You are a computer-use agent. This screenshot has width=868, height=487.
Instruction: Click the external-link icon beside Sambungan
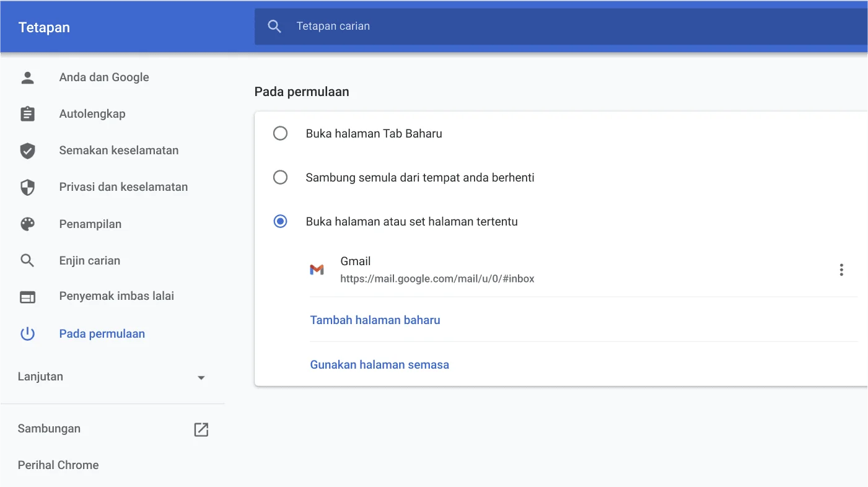click(201, 429)
